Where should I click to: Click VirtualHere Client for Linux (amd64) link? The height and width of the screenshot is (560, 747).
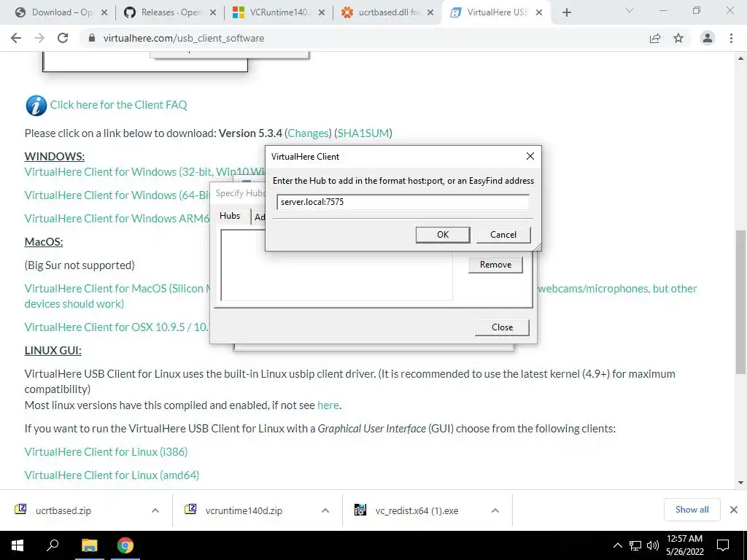112,475
